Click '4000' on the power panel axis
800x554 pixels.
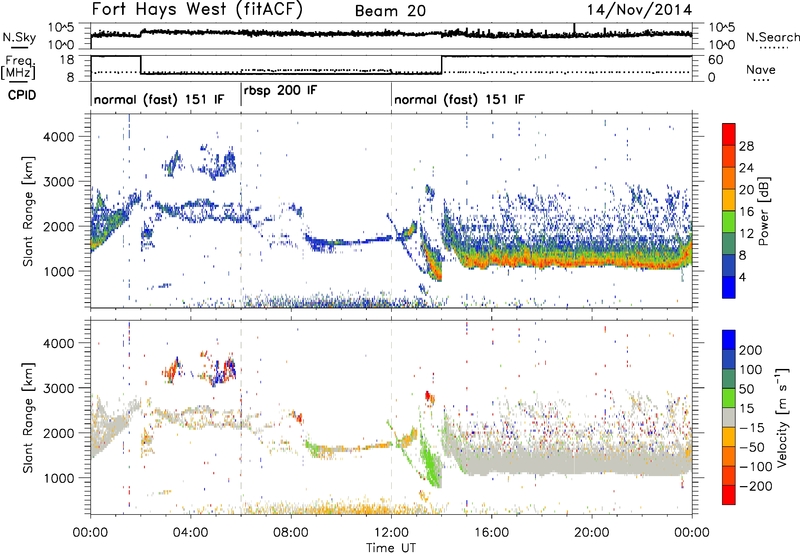click(58, 137)
